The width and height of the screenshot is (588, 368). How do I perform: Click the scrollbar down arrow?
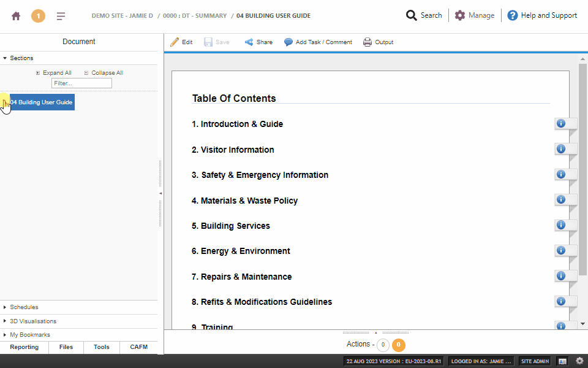click(x=582, y=324)
